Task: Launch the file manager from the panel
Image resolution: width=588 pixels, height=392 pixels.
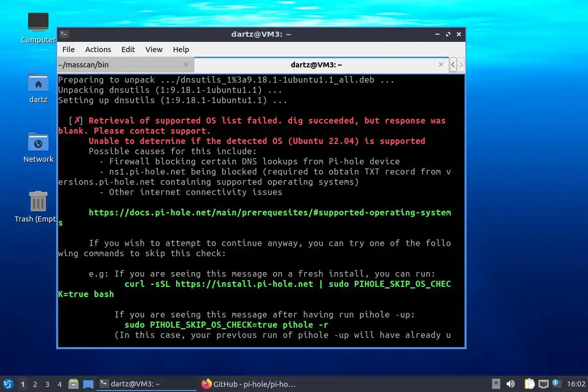Action: tap(73, 384)
